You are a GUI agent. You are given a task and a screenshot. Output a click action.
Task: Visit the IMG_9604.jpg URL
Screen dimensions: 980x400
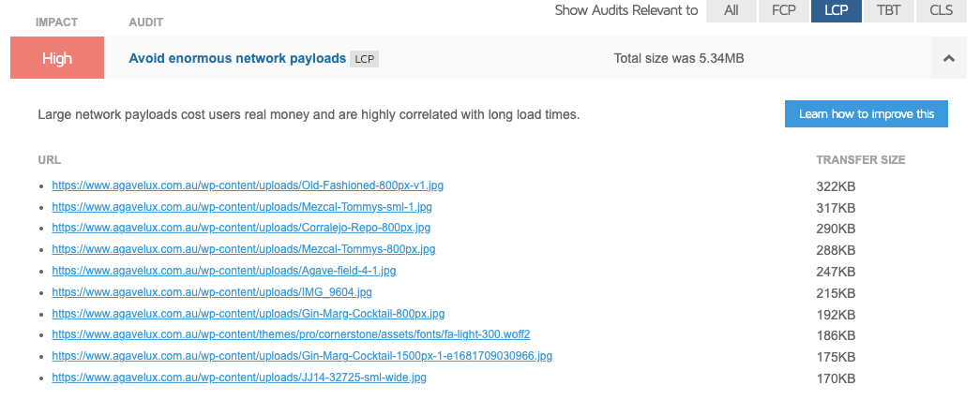point(212,292)
